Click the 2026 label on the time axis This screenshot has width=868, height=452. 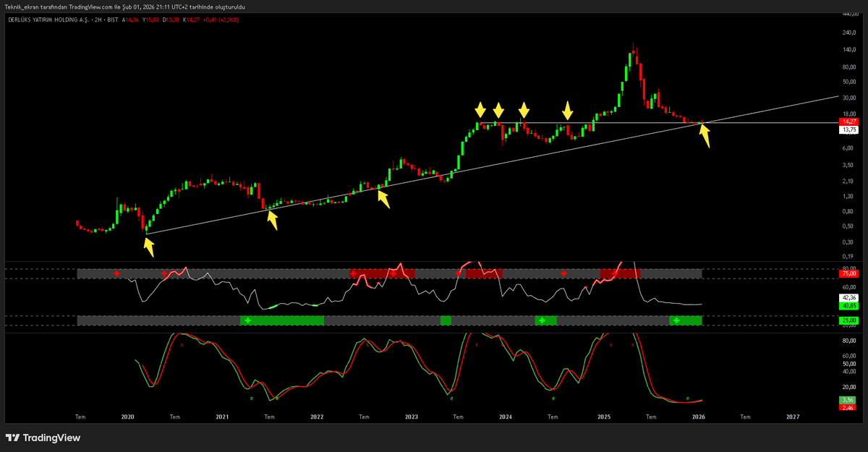pos(698,417)
